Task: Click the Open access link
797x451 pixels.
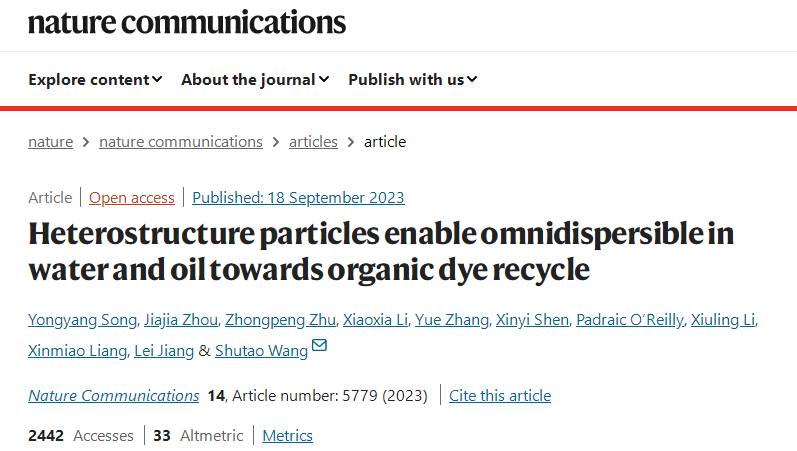Action: point(132,198)
